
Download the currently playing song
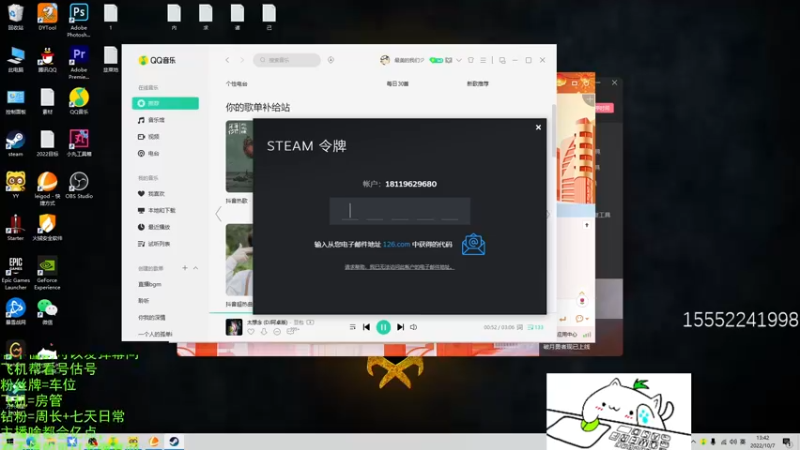coord(264,332)
